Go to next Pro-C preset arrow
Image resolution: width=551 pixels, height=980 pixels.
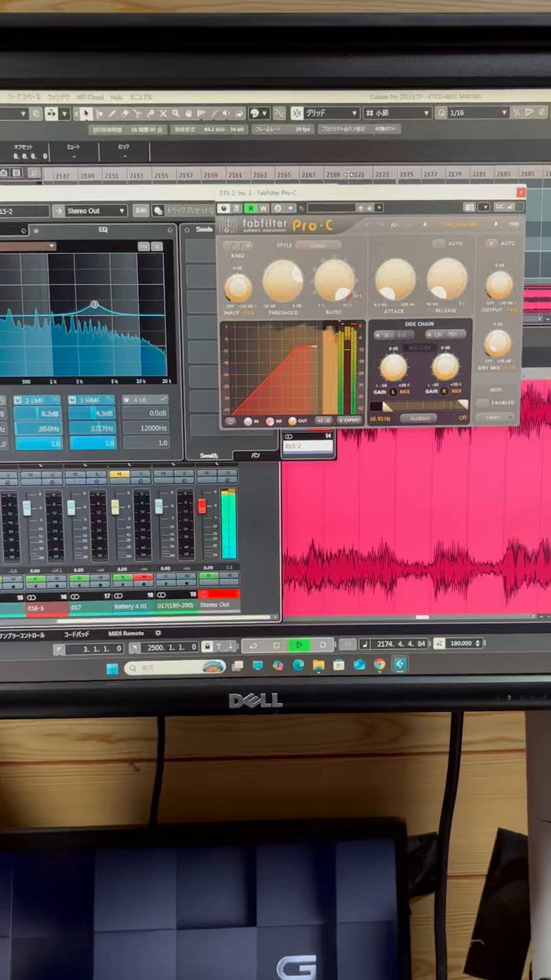[x=494, y=224]
